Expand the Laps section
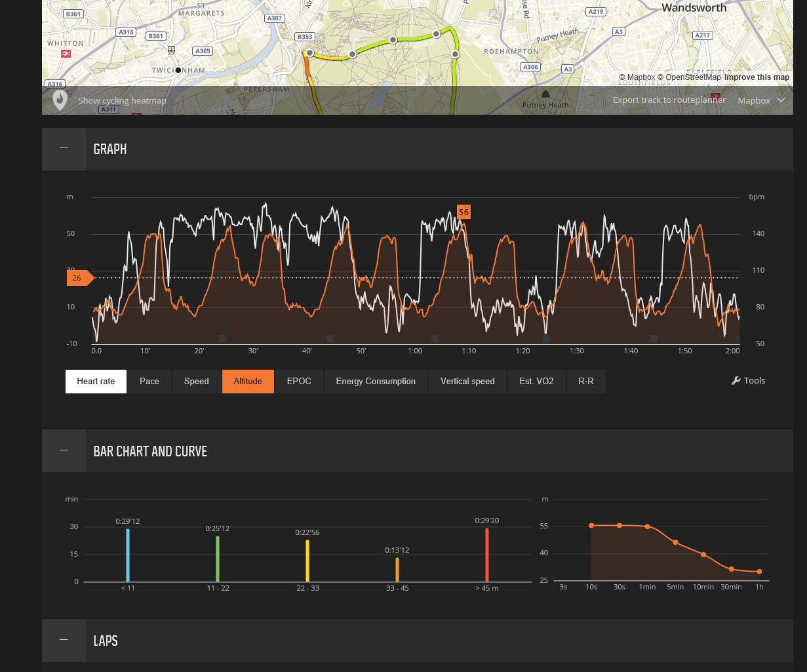 click(x=64, y=640)
